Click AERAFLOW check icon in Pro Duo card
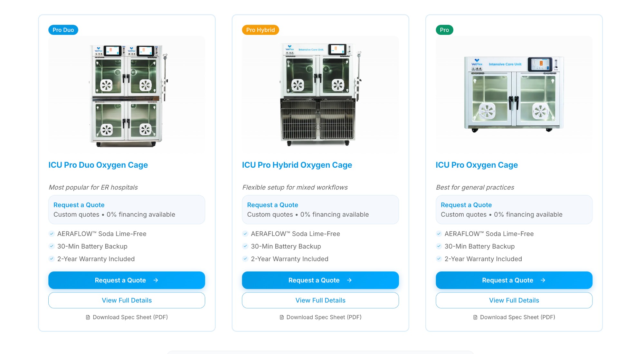Screen dimensions: 644x354 [52, 234]
